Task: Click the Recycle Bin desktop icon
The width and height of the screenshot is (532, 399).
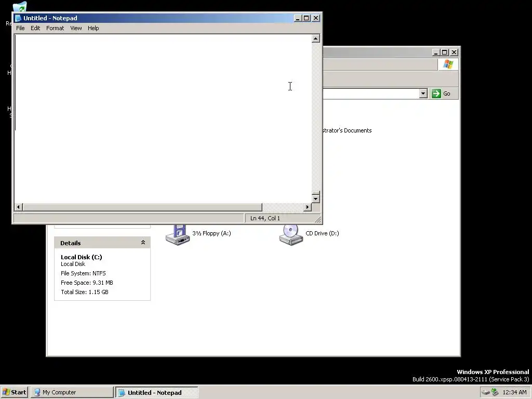Action: point(20,7)
